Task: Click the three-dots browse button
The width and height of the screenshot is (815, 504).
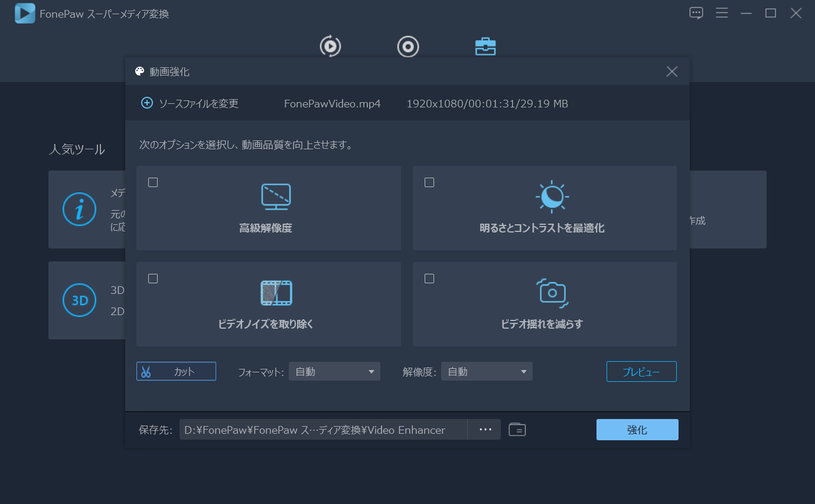Action: (x=485, y=430)
